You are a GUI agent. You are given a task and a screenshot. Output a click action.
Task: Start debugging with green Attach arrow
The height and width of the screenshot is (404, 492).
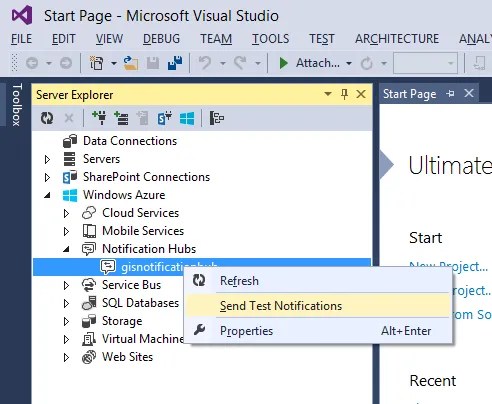click(283, 63)
